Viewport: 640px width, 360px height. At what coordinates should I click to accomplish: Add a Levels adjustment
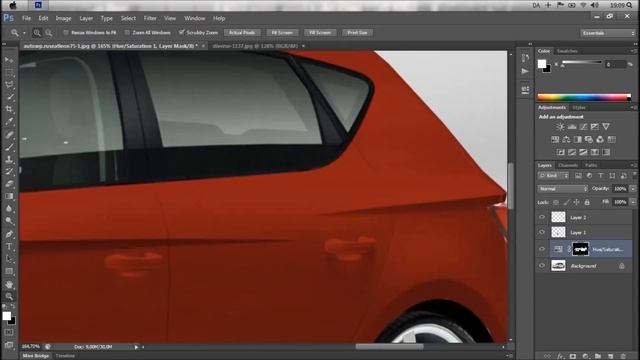click(x=572, y=127)
